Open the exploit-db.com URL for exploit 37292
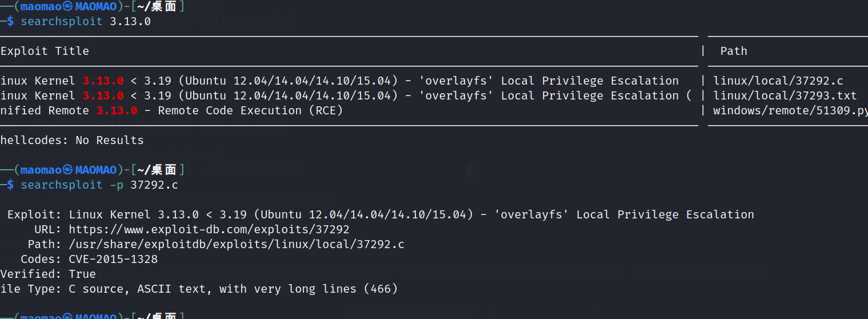This screenshot has width=868, height=319. click(209, 229)
